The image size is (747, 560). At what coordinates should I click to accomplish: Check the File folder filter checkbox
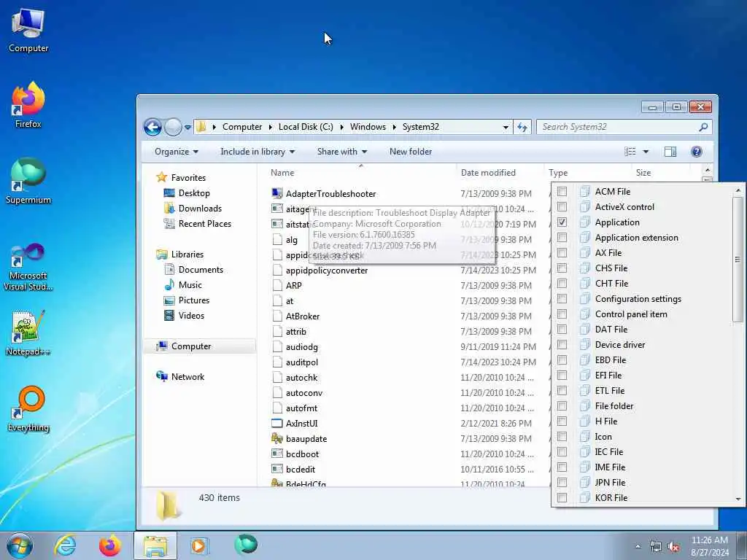[x=562, y=405]
